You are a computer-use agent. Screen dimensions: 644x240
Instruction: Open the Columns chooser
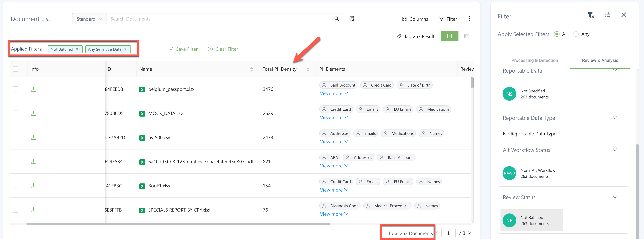pos(415,19)
